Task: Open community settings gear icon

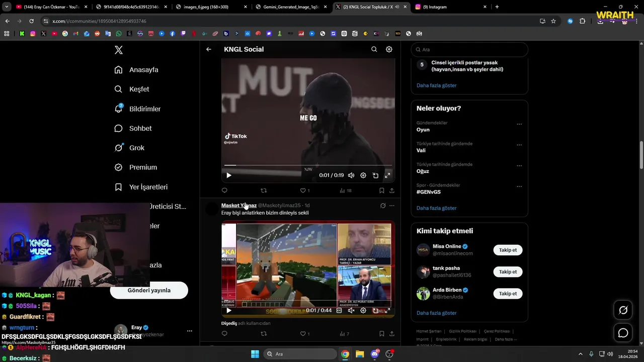Action: 389,49
